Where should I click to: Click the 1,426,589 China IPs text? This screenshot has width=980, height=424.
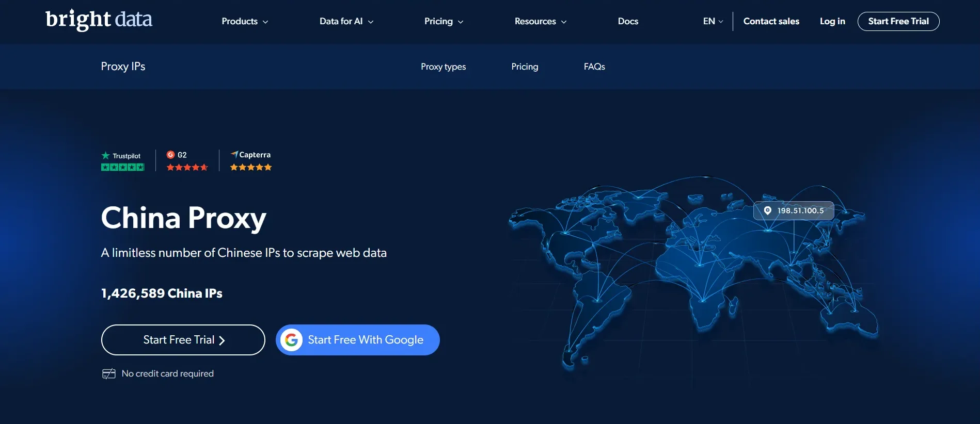pos(162,293)
